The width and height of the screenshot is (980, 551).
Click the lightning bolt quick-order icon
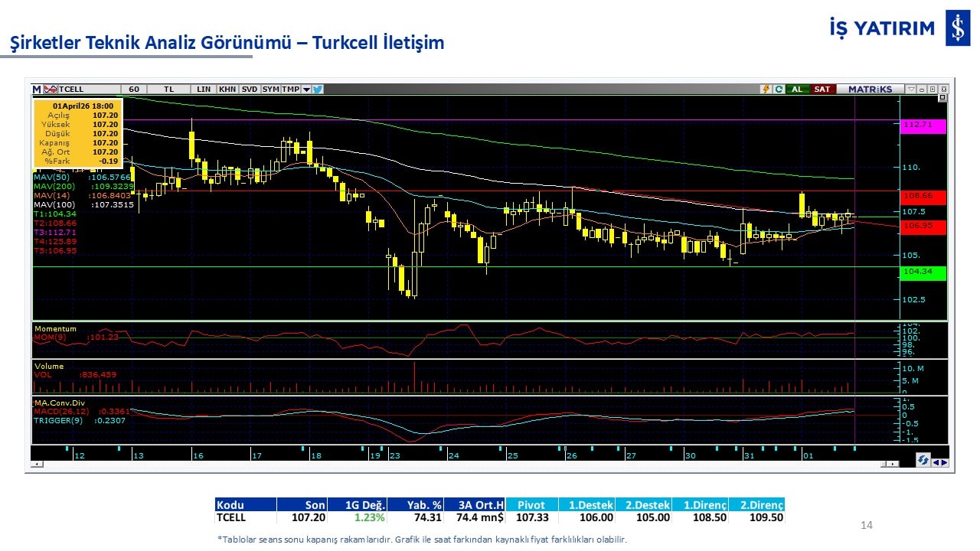point(766,90)
